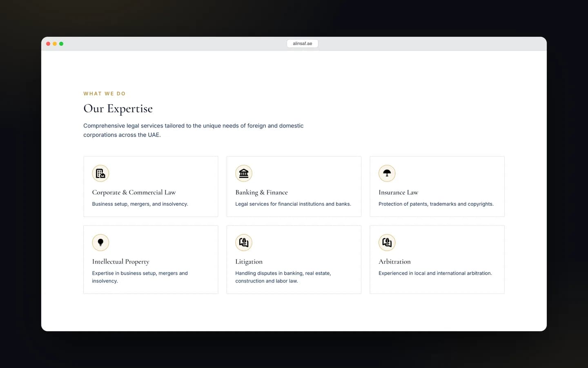Click the alinsaf.ae address bar
The width and height of the screenshot is (588, 368).
click(303, 43)
